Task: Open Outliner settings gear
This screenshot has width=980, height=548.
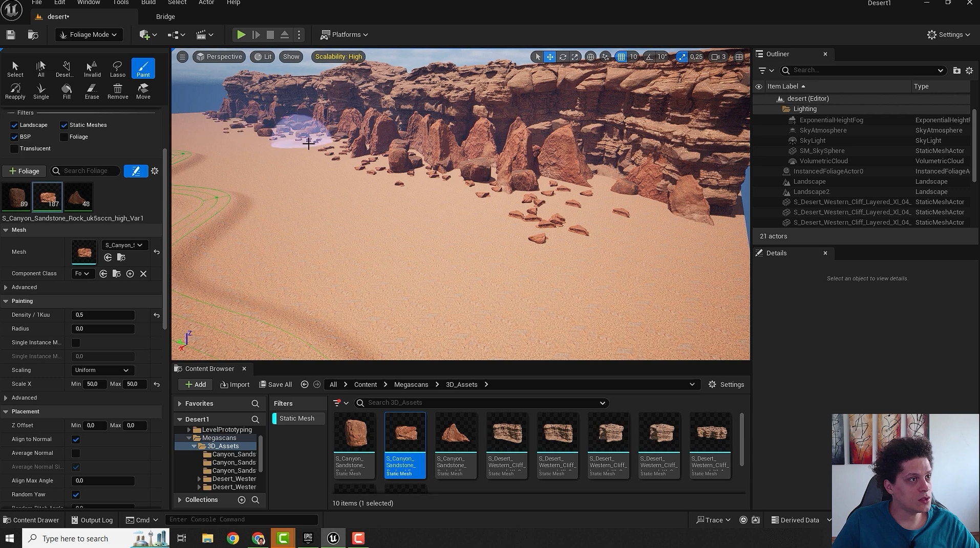Action: tap(969, 71)
